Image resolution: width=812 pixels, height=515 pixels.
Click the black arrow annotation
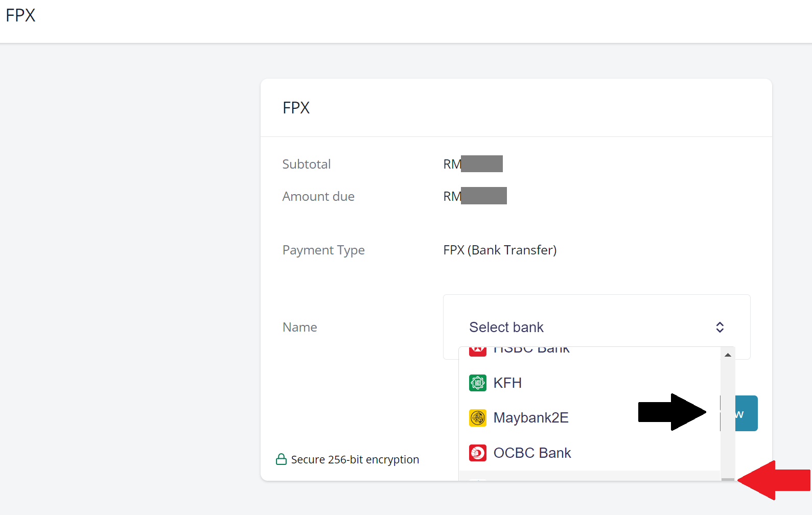click(672, 412)
